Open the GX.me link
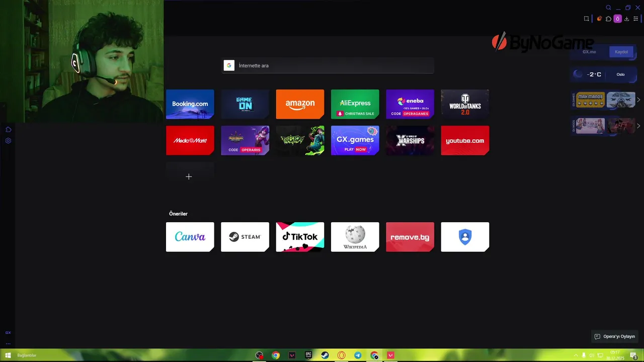The height and width of the screenshot is (362, 644). [x=589, y=52]
